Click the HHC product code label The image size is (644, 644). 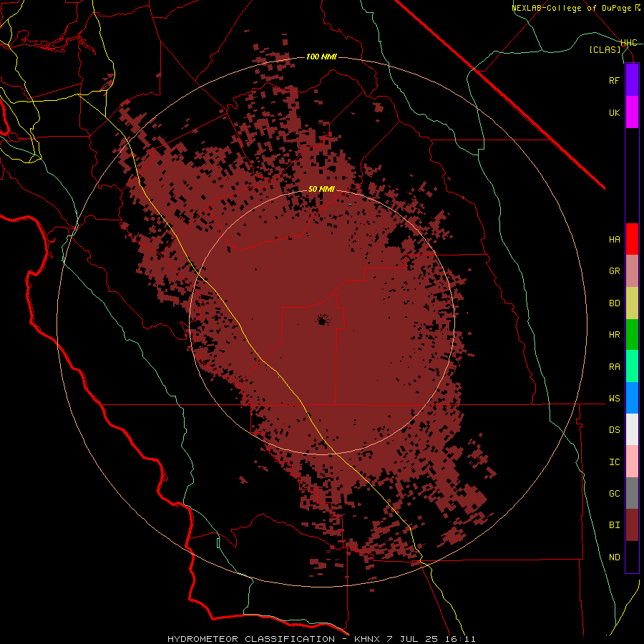pyautogui.click(x=629, y=43)
